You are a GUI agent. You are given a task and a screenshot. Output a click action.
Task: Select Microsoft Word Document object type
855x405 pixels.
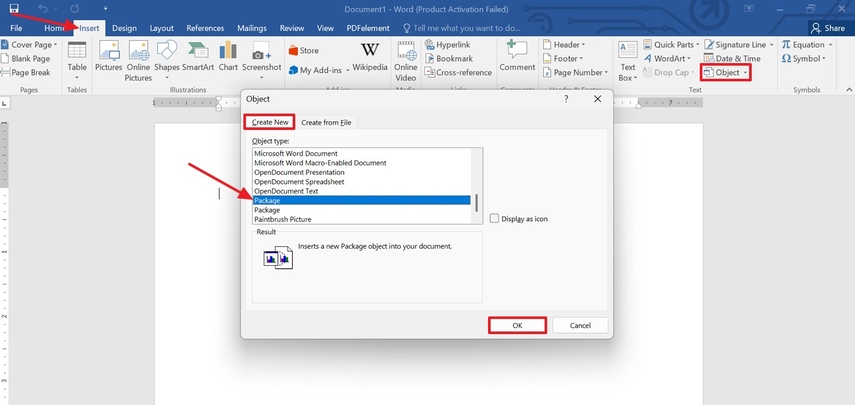click(362, 154)
